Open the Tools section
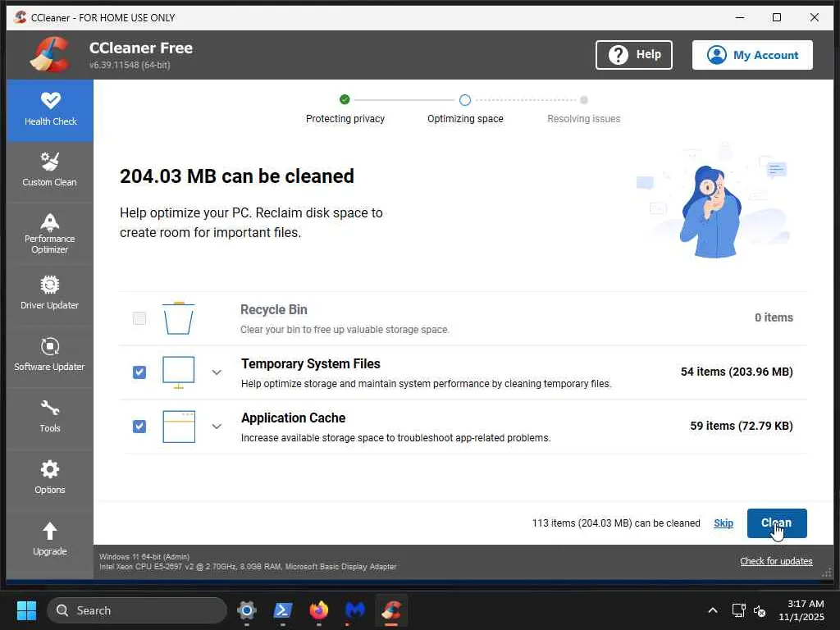 (50, 418)
